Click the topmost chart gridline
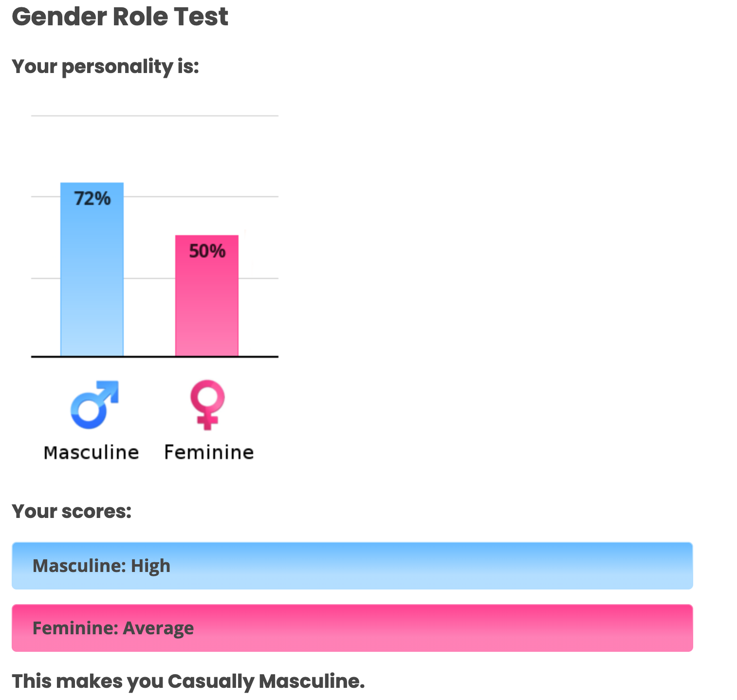The image size is (737, 700). (155, 116)
